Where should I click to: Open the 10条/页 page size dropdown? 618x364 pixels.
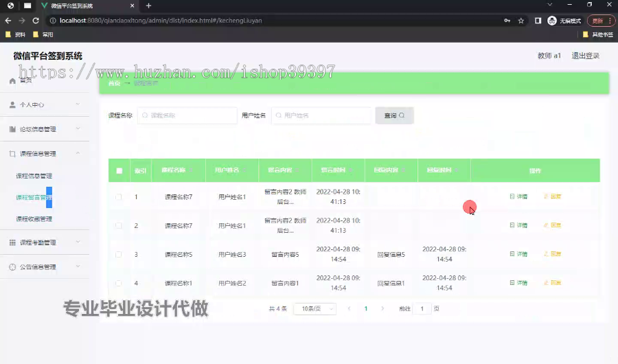pos(315,309)
